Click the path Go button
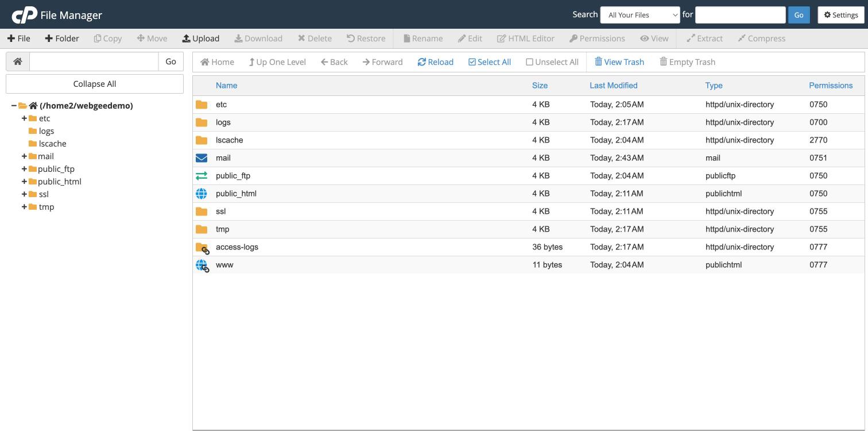This screenshot has height=431, width=868. click(x=170, y=61)
